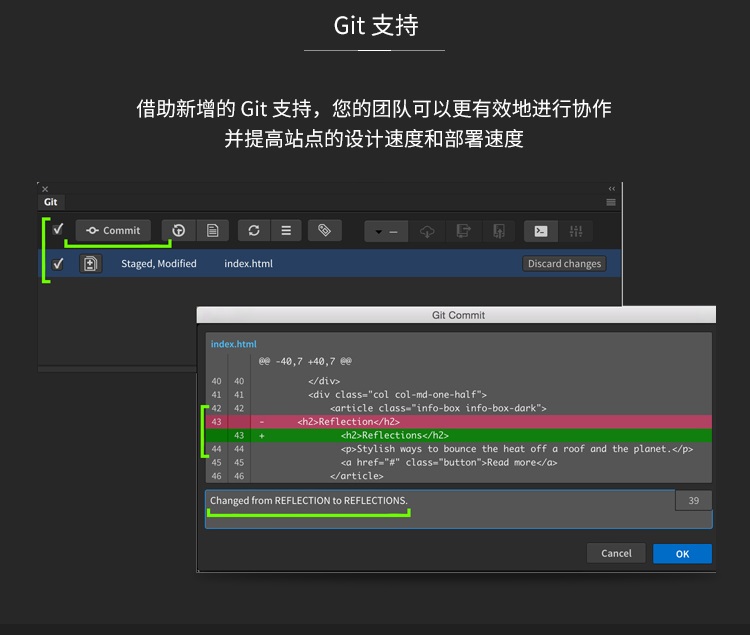Image resolution: width=750 pixels, height=635 pixels.
Task: Click Discard changes for index.html
Action: [x=564, y=263]
